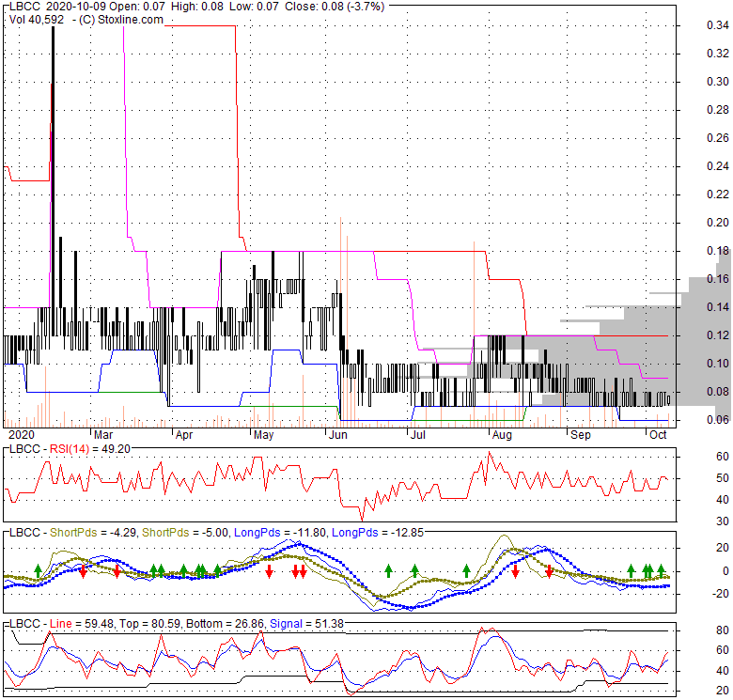Screen dimensions: 733x700
Task: Click the 'RSI(14)' indicator label
Action: [70, 449]
